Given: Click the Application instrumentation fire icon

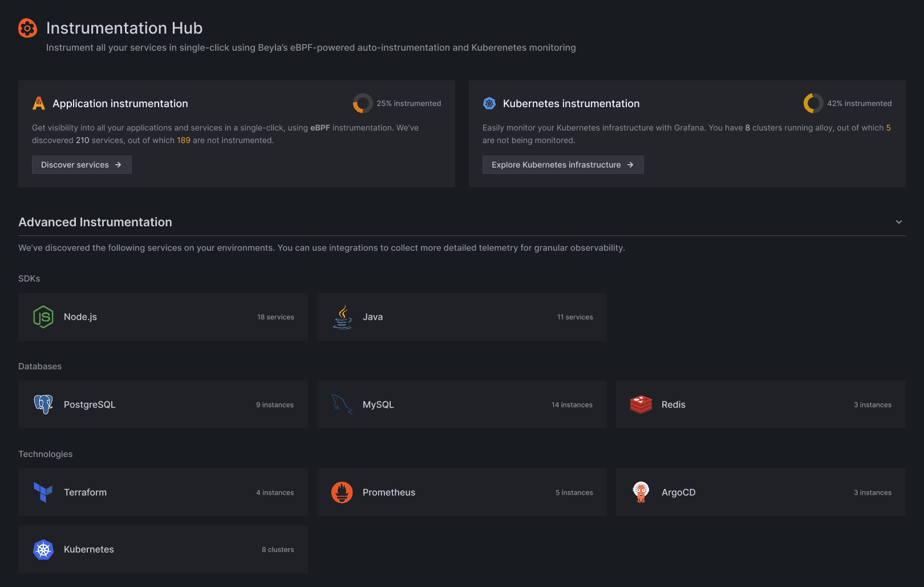Looking at the screenshot, I should pos(39,103).
